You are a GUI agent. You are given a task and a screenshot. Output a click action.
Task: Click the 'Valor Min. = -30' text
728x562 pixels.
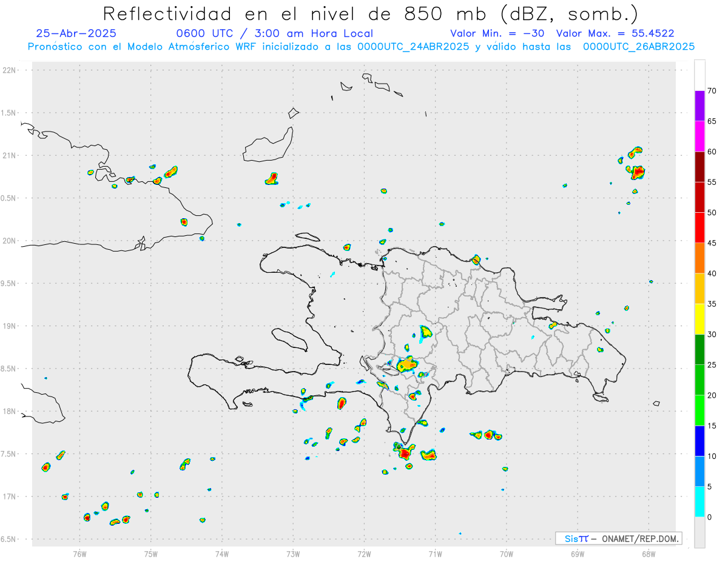point(497,33)
